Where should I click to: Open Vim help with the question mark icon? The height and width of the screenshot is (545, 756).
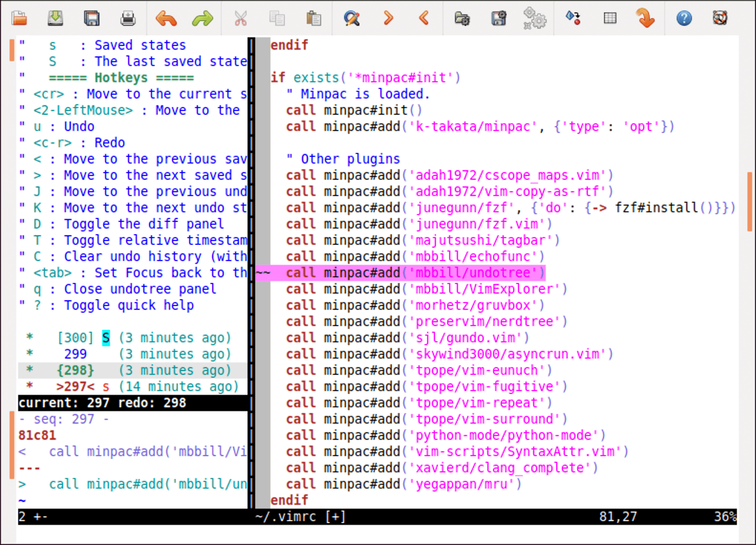684,19
